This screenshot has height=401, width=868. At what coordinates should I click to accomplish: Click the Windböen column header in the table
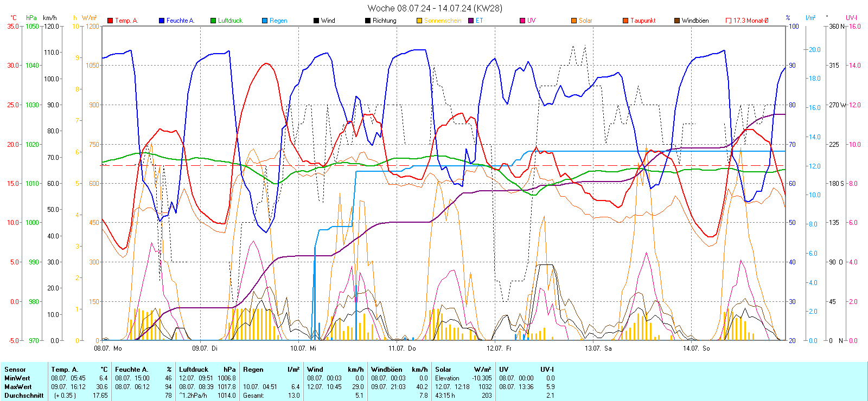coord(387,370)
